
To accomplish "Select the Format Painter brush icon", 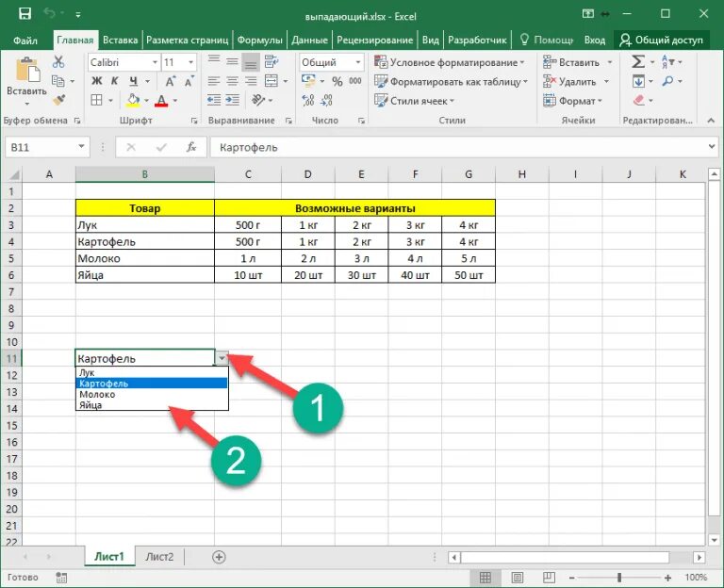I will point(58,100).
